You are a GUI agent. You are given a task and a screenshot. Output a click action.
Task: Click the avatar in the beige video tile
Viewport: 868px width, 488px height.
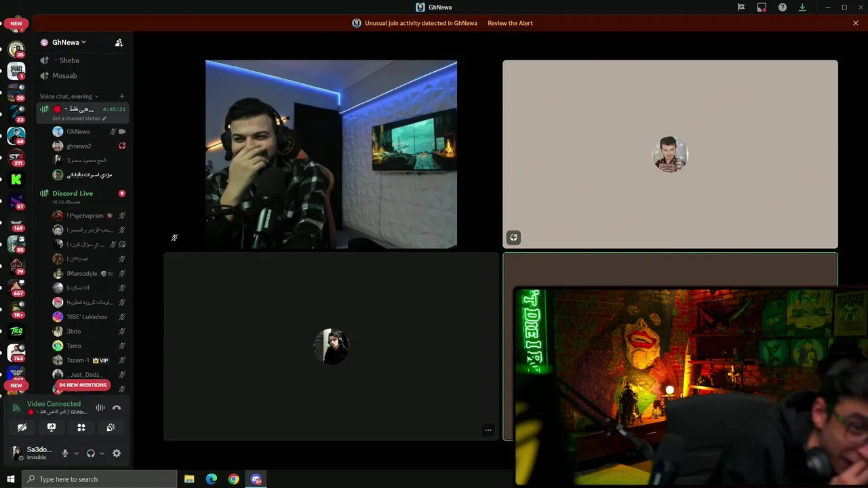coord(670,155)
